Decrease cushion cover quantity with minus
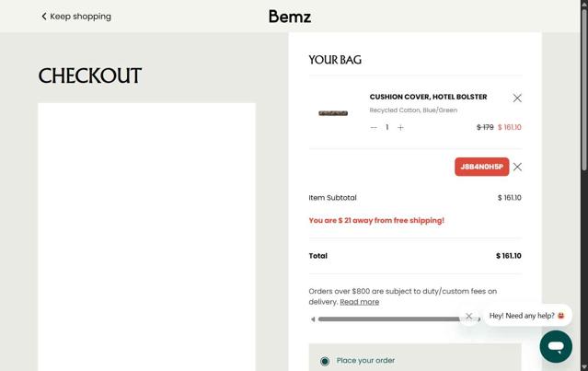Viewport: 588px width, 371px height. coord(374,128)
